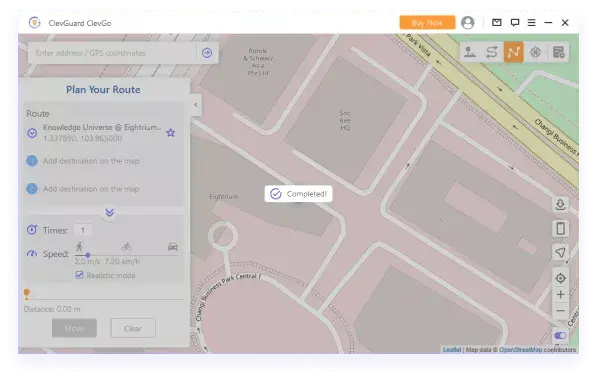Expand more destinations with double chevron
597x380 pixels.
pyautogui.click(x=110, y=212)
